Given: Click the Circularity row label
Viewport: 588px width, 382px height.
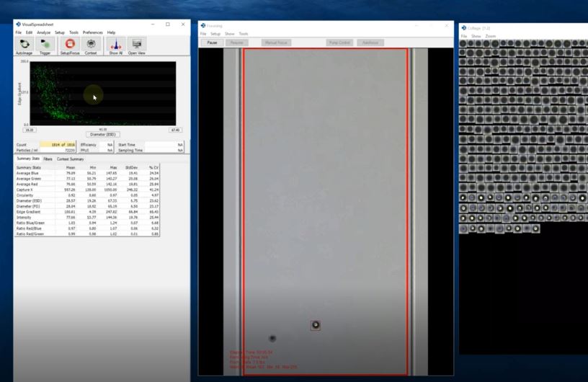Looking at the screenshot, I should point(24,195).
